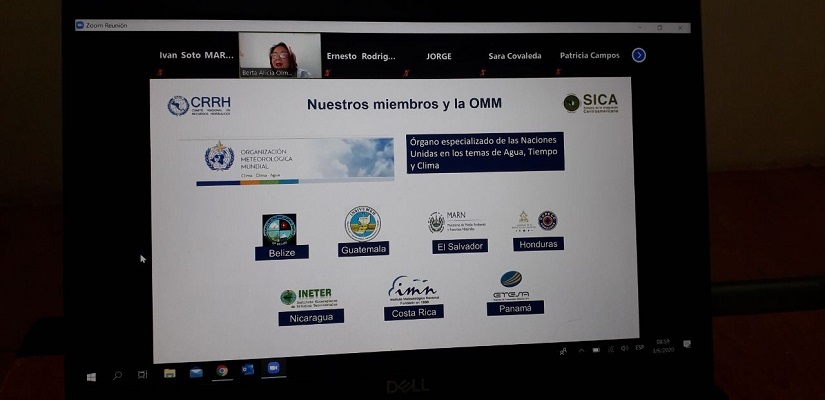Open Outlook from the taskbar
This screenshot has width=825, height=400.
(248, 369)
